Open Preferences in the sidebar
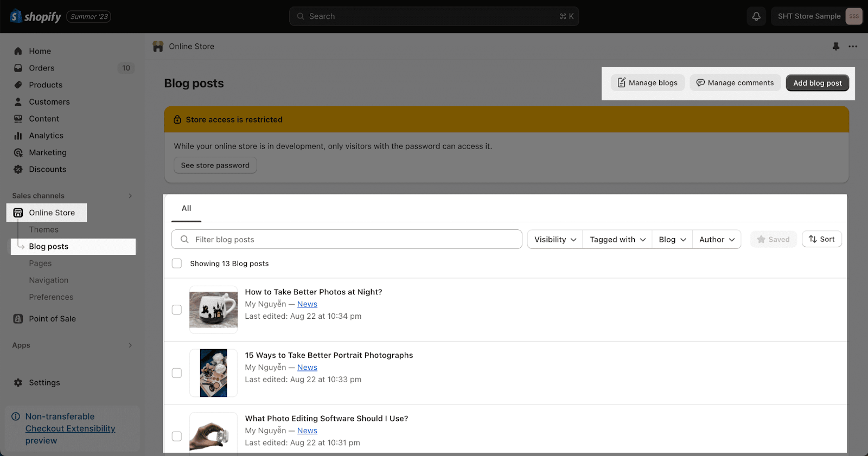The image size is (868, 456). click(51, 297)
